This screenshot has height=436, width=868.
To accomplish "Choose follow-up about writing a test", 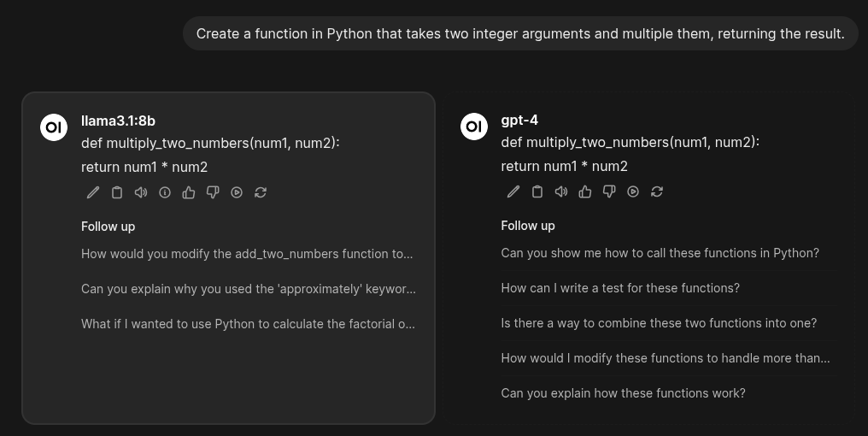I will (620, 288).
